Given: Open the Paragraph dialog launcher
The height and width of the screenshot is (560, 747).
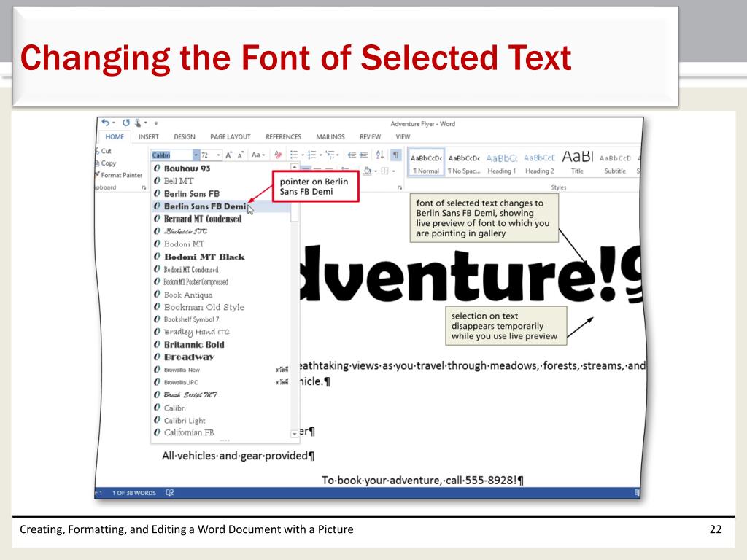Looking at the screenshot, I should pos(400,187).
